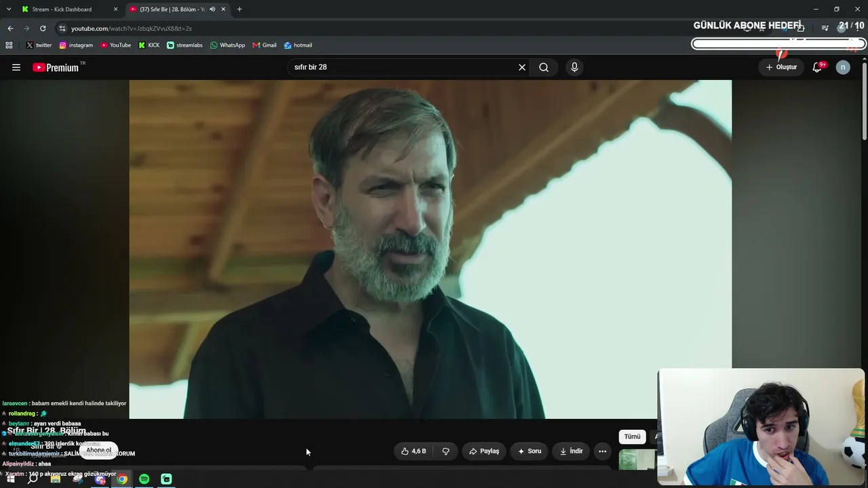This screenshot has height=488, width=868.
Task: Mute the YouTube tab via speaker icon
Action: pyautogui.click(x=212, y=9)
